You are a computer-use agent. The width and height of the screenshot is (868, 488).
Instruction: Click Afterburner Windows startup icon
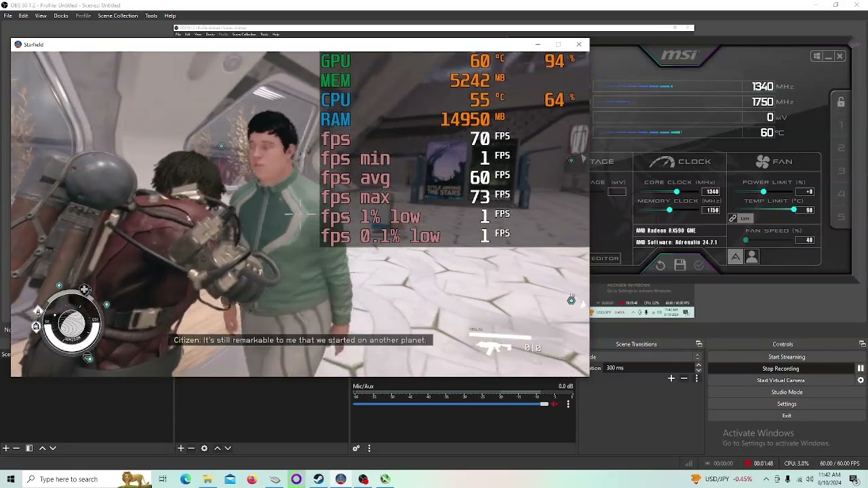pyautogui.click(x=817, y=56)
